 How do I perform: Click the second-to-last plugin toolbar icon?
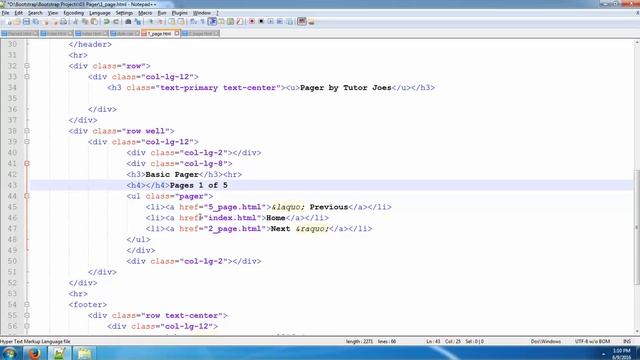[x=302, y=22]
